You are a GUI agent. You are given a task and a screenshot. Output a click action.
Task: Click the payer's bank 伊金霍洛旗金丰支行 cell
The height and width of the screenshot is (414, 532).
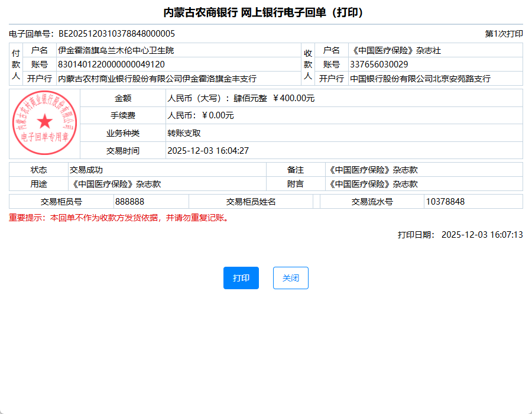point(157,79)
